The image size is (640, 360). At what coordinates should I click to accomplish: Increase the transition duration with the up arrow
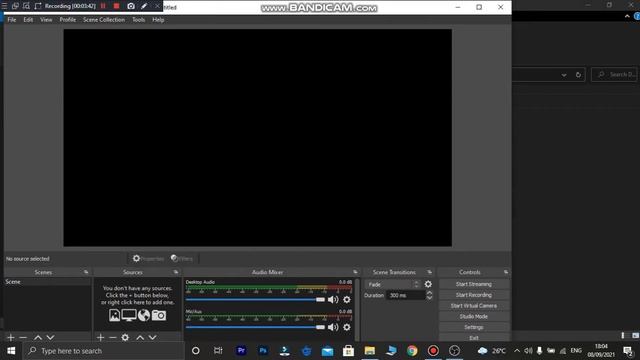point(429,293)
